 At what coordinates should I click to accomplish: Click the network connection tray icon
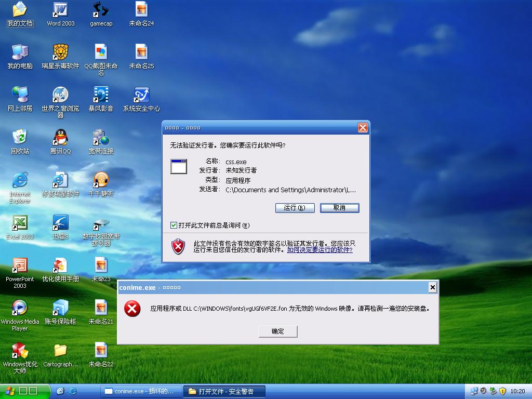(474, 391)
